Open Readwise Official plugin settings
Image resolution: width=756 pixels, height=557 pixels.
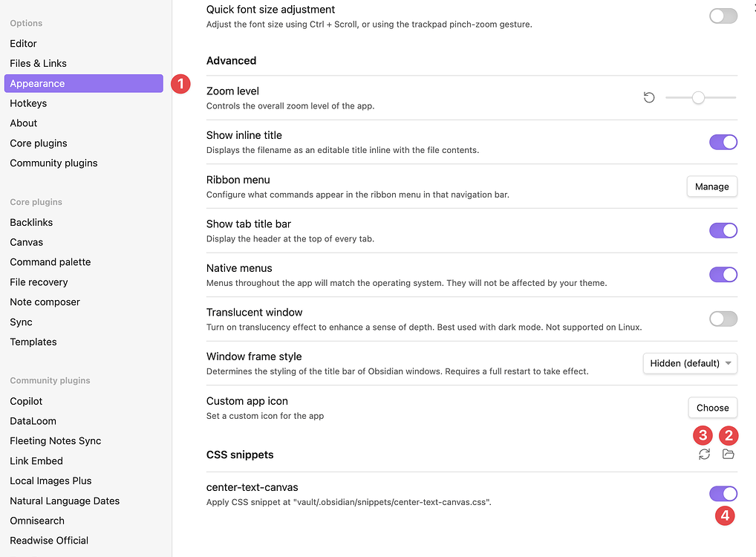(x=49, y=540)
